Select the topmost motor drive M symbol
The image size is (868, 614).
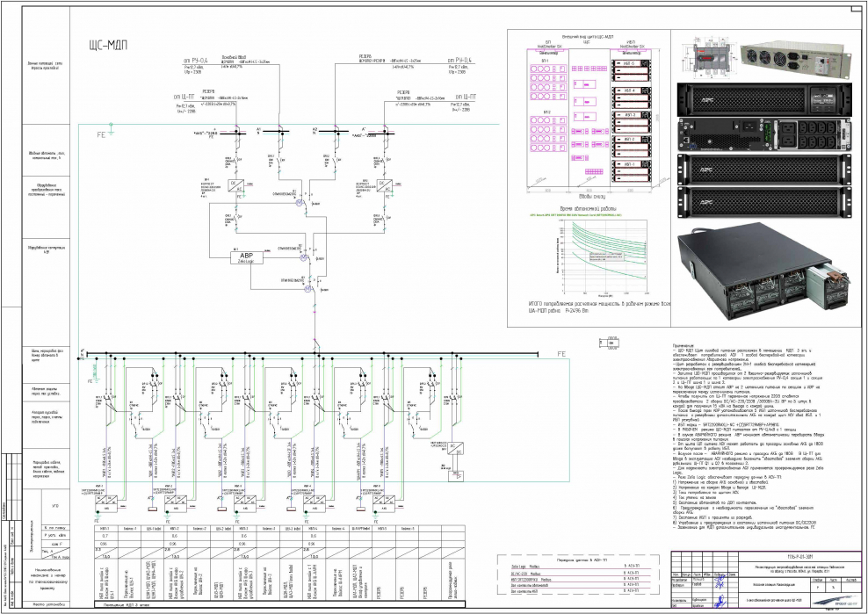[298, 204]
